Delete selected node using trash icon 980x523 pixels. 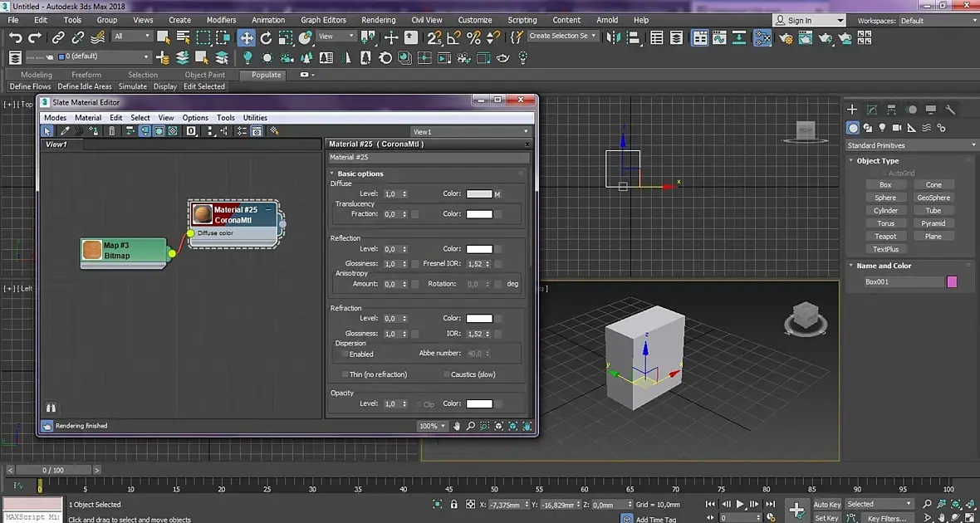pyautogui.click(x=112, y=131)
